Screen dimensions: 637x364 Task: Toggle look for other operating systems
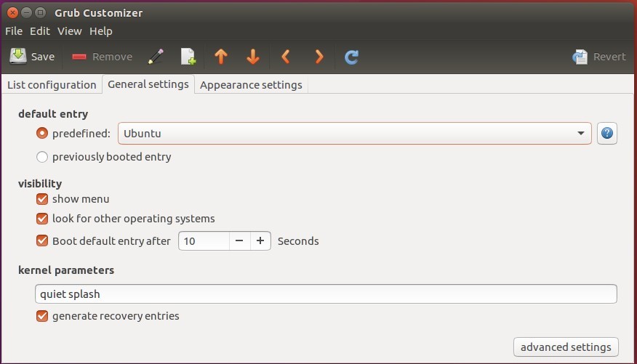42,218
